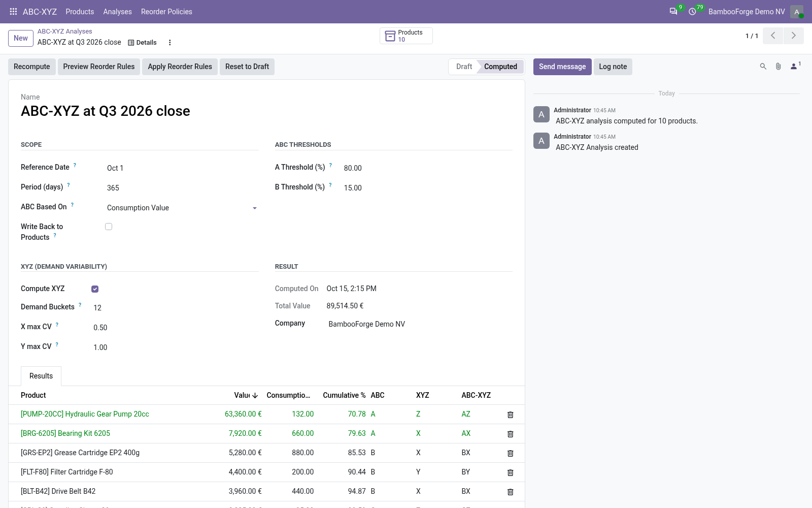The height and width of the screenshot is (508, 812).
Task: Open the activities clock icon
Action: [x=692, y=11]
